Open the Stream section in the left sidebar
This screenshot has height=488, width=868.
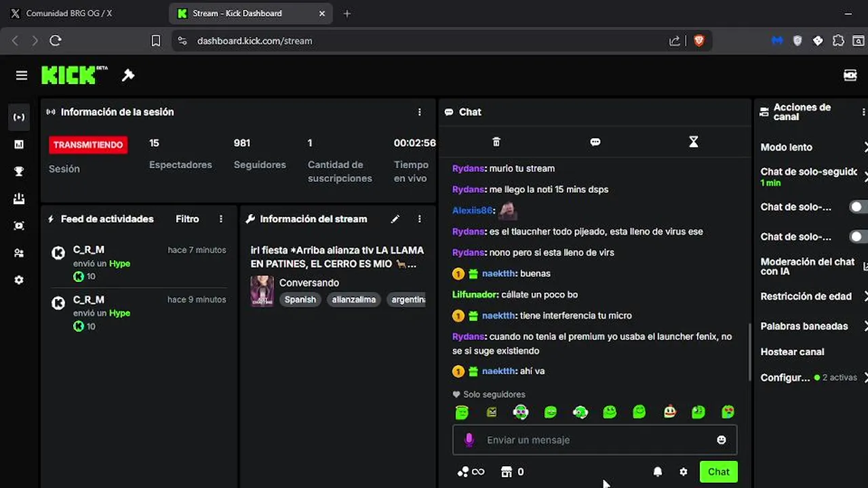click(19, 117)
